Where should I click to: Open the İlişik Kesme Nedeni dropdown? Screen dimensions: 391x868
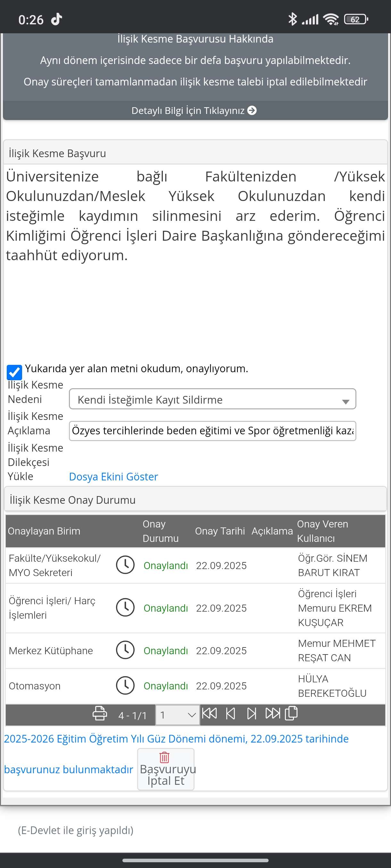click(x=212, y=399)
